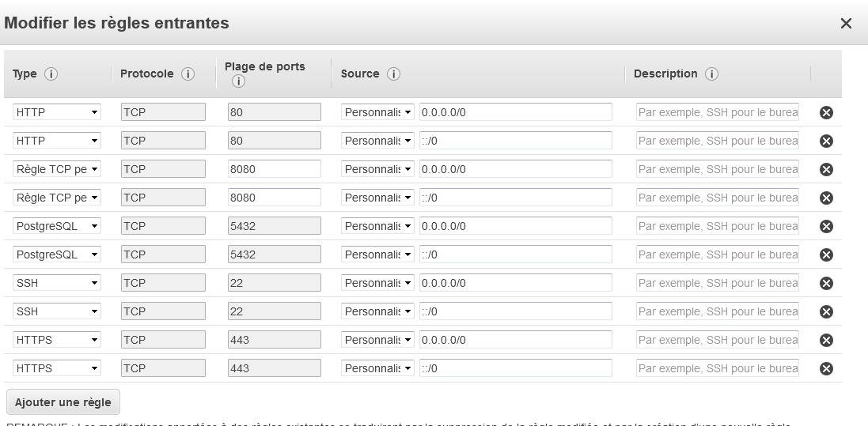Click Ajouter une règle button

[63, 402]
